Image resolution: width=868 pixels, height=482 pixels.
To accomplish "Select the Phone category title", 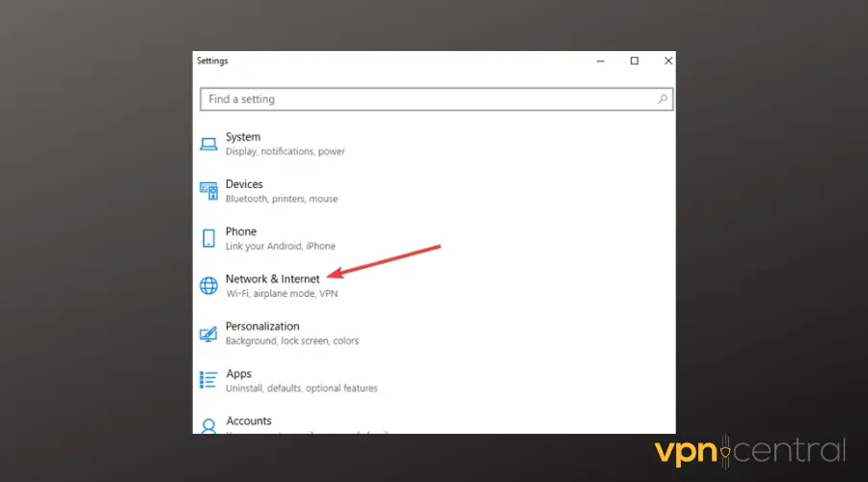I will (x=241, y=231).
